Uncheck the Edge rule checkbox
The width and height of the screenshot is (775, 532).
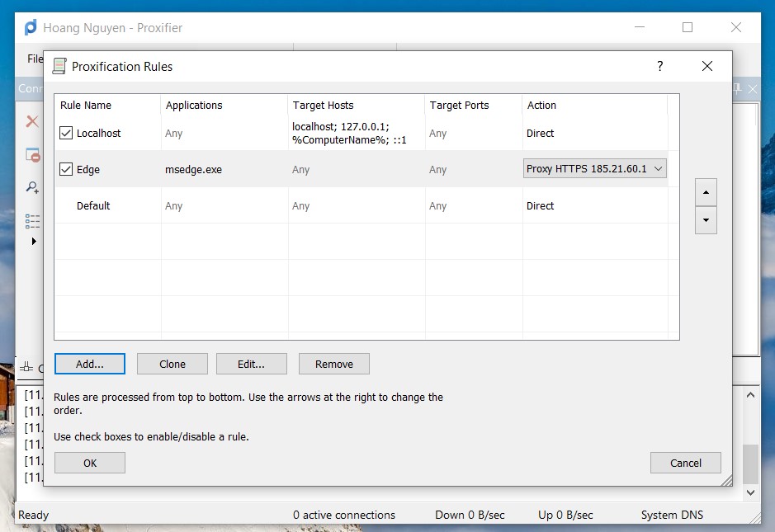(67, 169)
